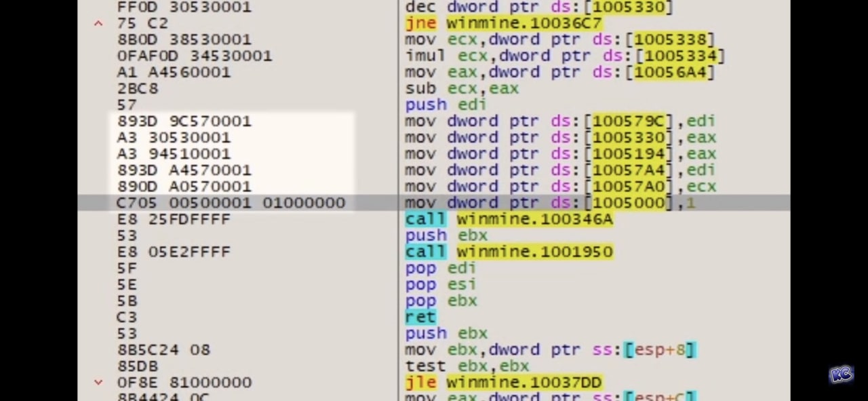868x401 pixels.
Task: Select mov eax,dword ptr ds:[10056A4]
Action: [x=559, y=72]
